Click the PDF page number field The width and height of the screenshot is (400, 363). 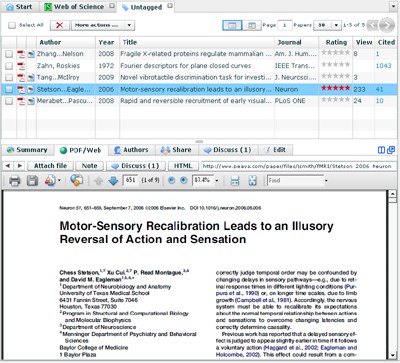130,180
